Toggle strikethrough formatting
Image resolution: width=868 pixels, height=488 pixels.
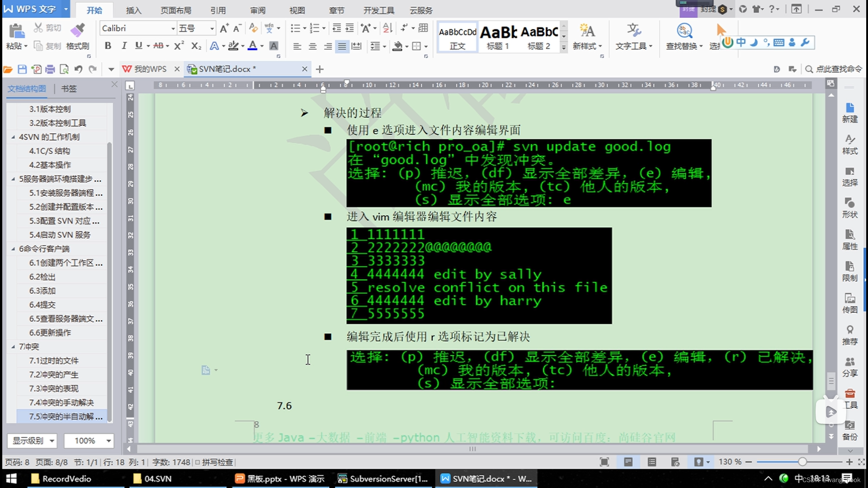click(x=158, y=46)
